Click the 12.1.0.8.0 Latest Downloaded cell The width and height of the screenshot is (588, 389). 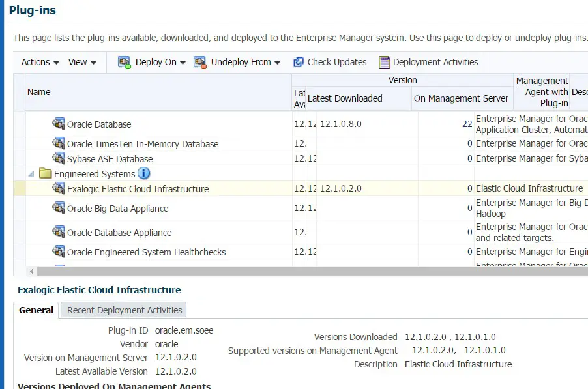click(x=341, y=124)
